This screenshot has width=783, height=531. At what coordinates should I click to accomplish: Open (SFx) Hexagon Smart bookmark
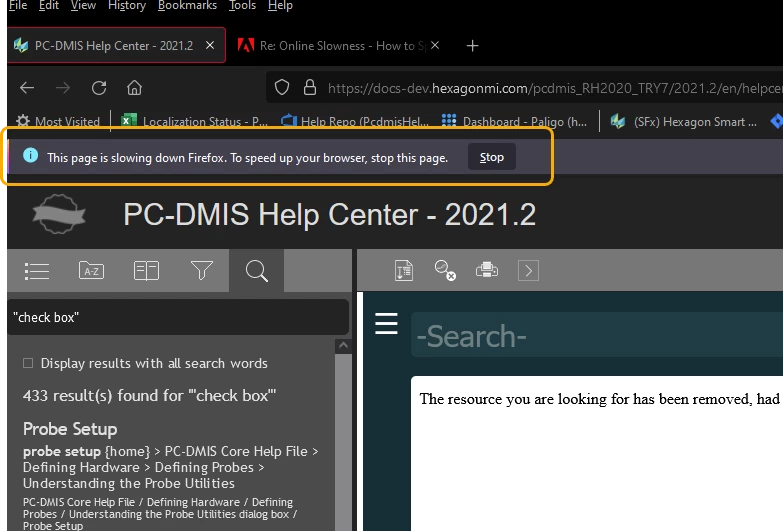point(683,121)
